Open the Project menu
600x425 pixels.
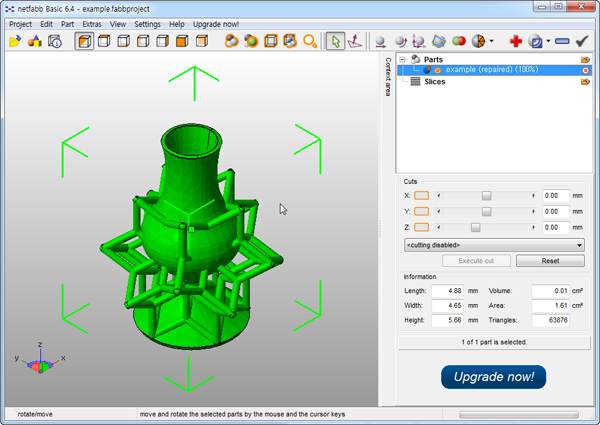(x=20, y=24)
